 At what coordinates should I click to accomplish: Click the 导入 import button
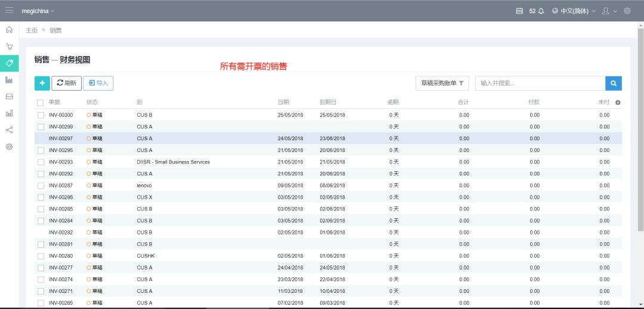98,83
